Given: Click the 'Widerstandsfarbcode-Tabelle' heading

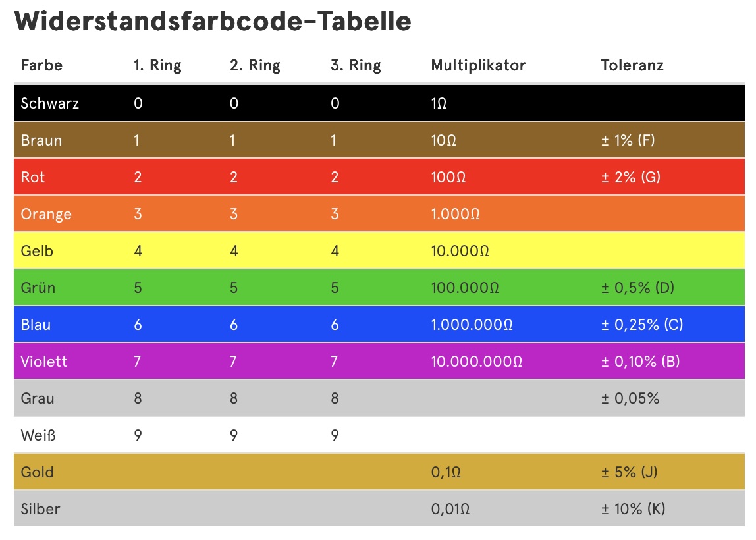Looking at the screenshot, I should [x=213, y=22].
